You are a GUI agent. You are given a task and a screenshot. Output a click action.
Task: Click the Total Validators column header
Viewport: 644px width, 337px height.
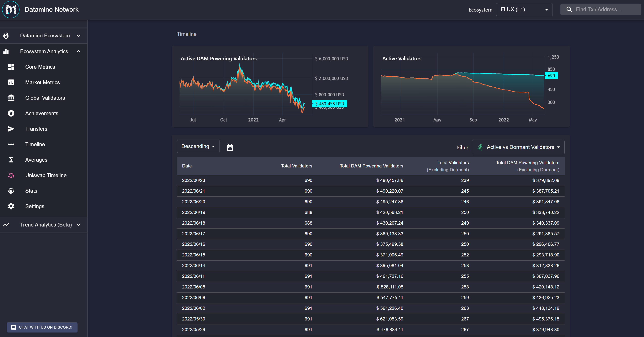(x=297, y=166)
